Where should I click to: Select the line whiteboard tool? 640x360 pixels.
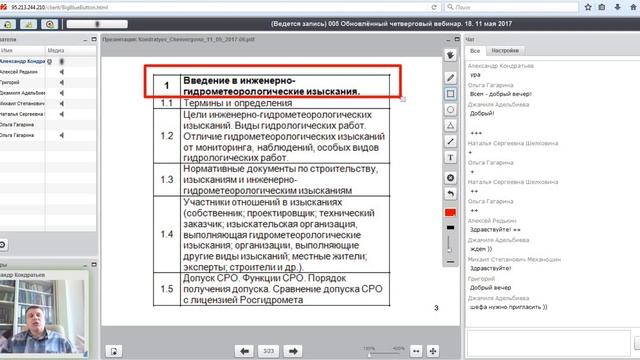[x=450, y=142]
